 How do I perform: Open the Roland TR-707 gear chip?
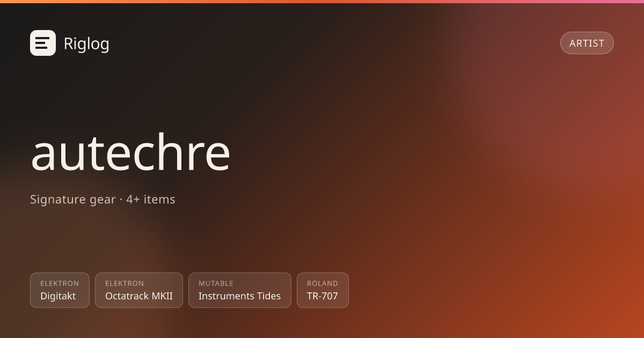click(x=323, y=290)
